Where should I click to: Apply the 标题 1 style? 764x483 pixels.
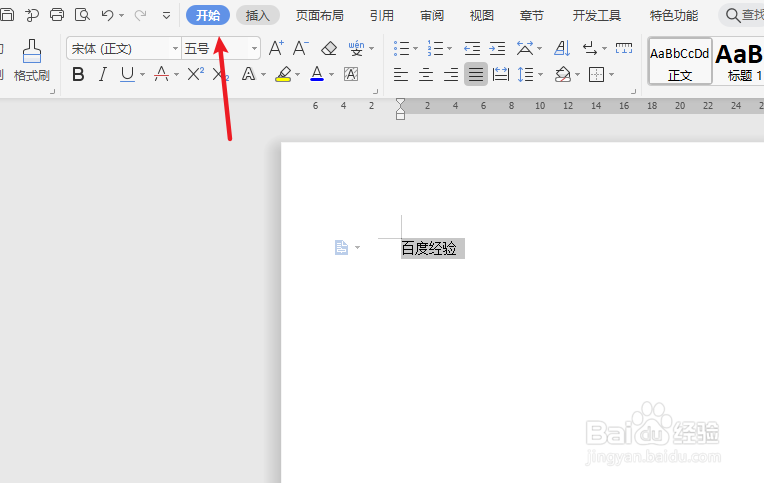click(739, 61)
